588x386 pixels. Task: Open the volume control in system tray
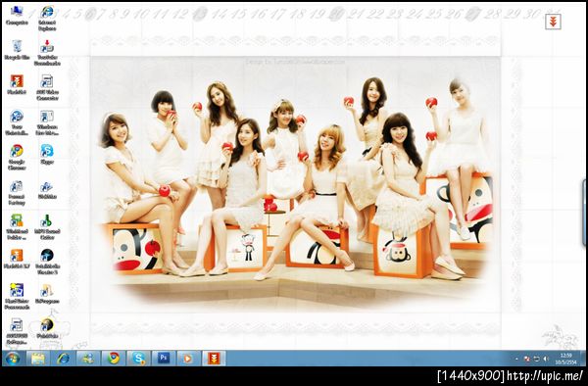(546, 359)
